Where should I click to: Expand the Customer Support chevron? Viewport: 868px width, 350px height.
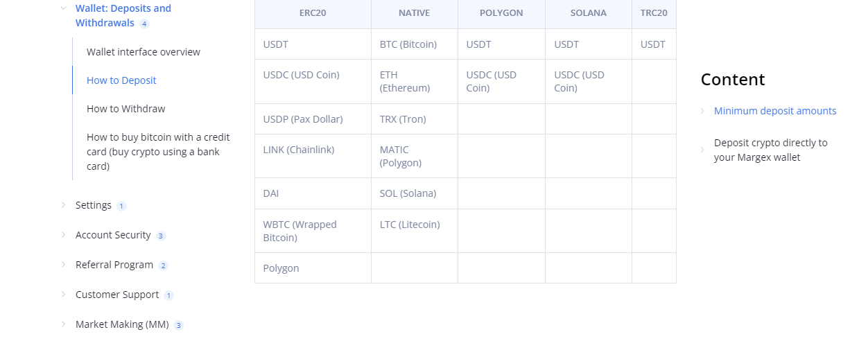point(63,295)
